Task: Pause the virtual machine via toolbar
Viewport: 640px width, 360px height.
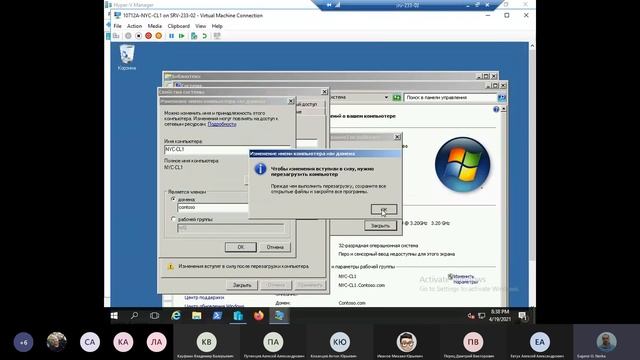Action: [x=171, y=36]
